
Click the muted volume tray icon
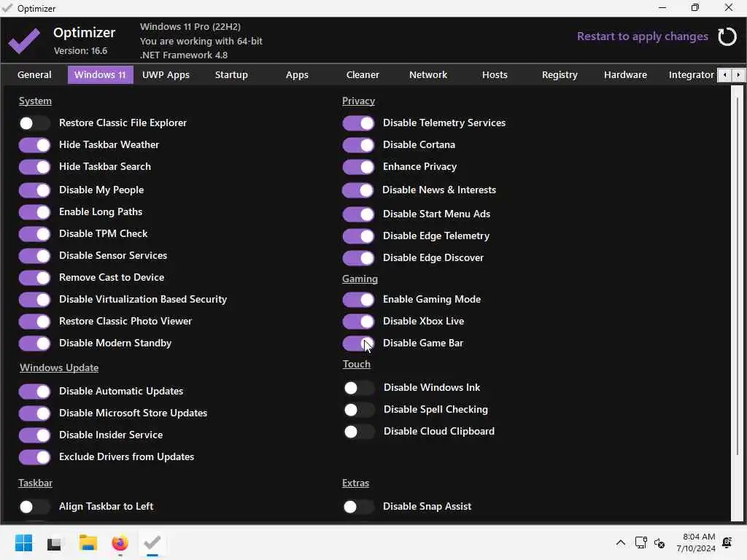tap(659, 542)
